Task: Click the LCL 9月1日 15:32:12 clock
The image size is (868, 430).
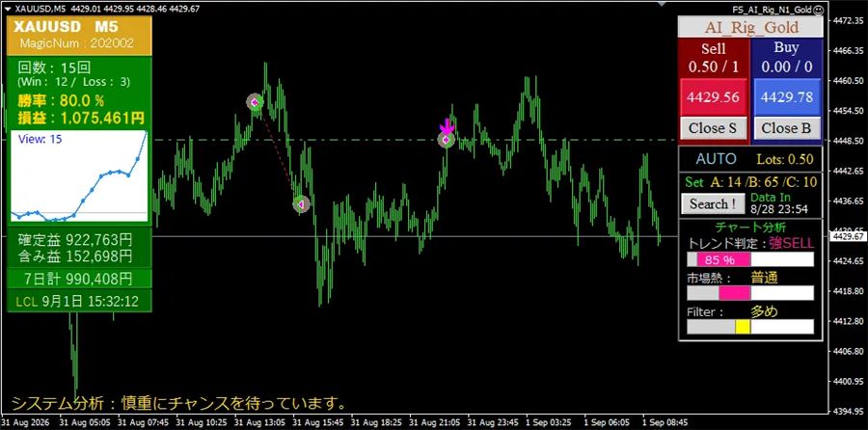Action: point(77,301)
